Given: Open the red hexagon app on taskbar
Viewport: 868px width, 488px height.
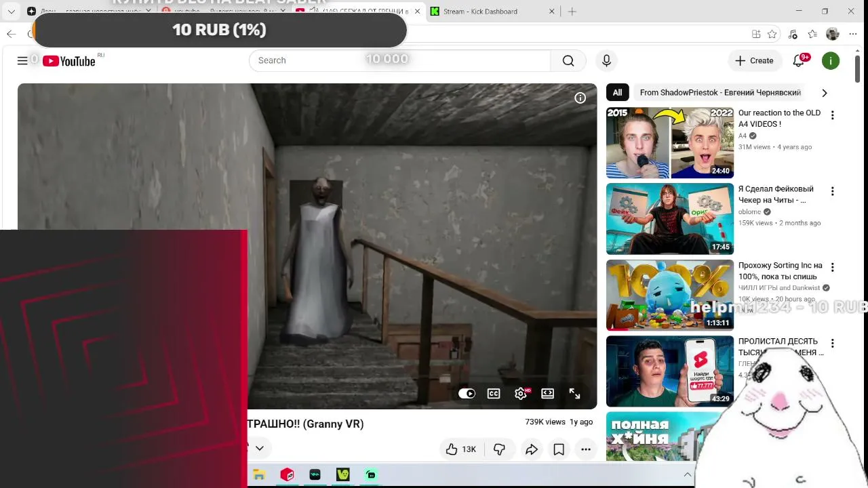Looking at the screenshot, I should (x=287, y=475).
